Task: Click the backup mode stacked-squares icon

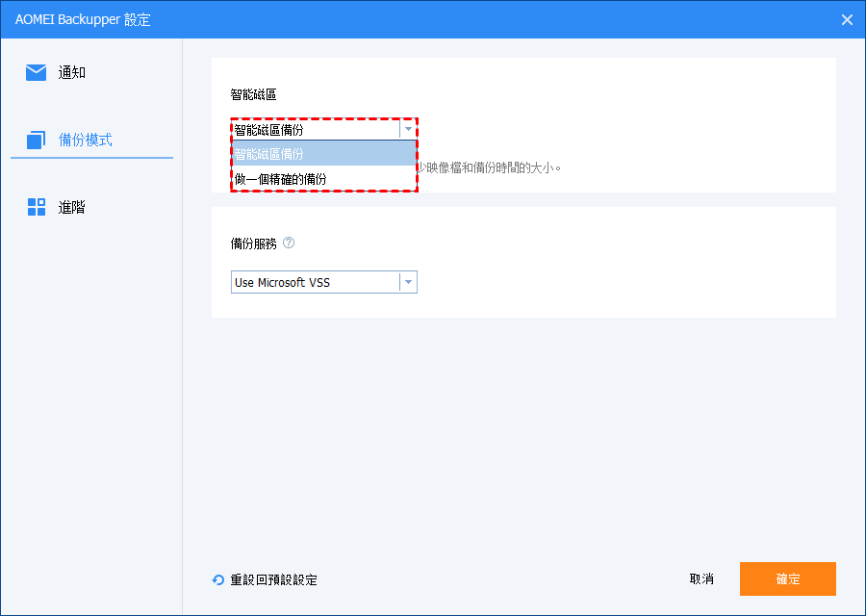Action: tap(36, 140)
